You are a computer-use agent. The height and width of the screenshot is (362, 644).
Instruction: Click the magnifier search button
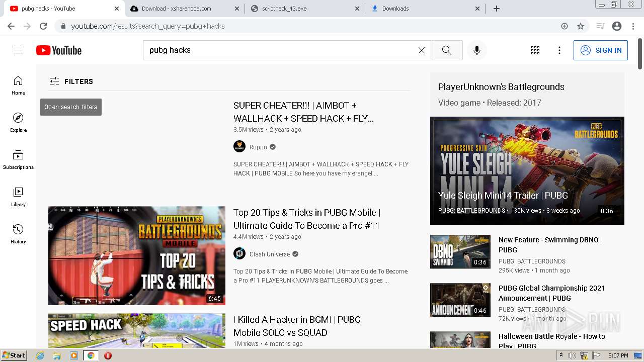pyautogui.click(x=447, y=50)
